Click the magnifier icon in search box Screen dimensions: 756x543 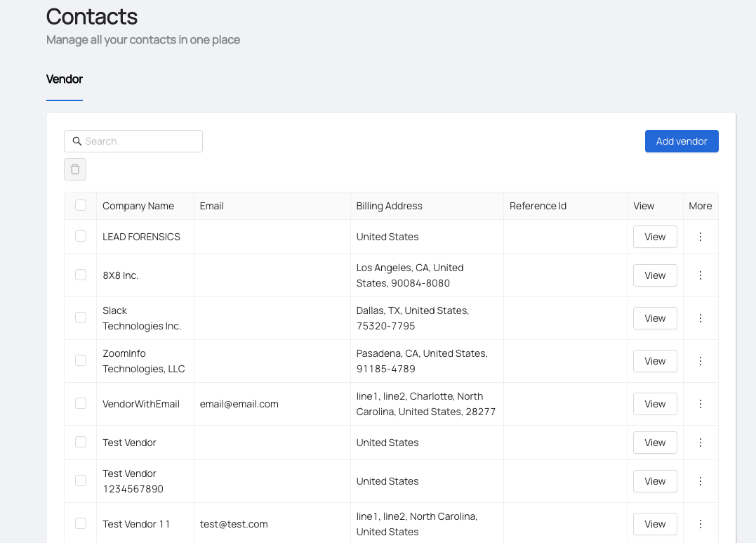pos(77,141)
